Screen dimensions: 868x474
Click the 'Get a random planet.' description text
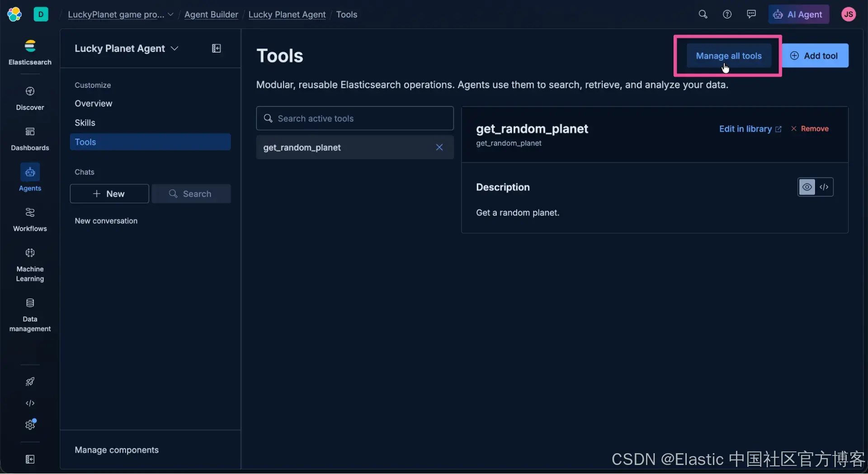518,213
